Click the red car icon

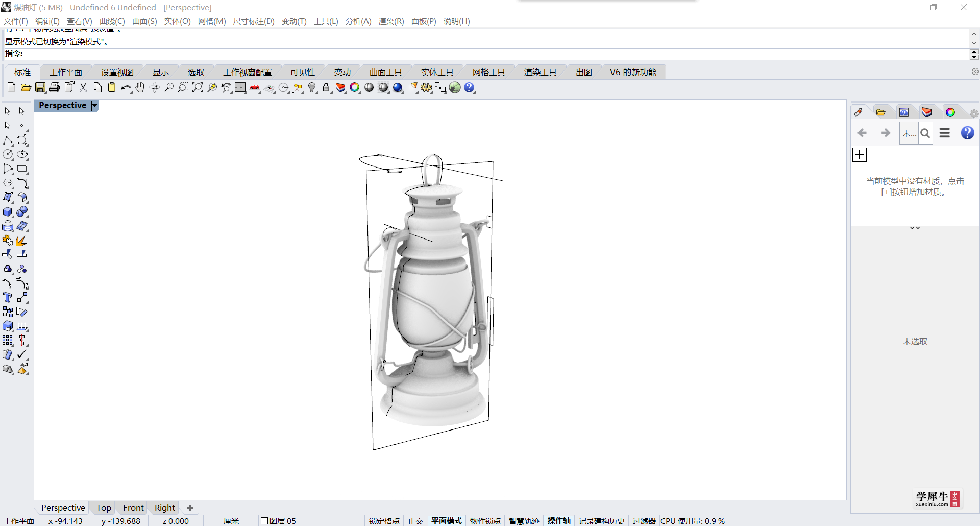pos(255,88)
